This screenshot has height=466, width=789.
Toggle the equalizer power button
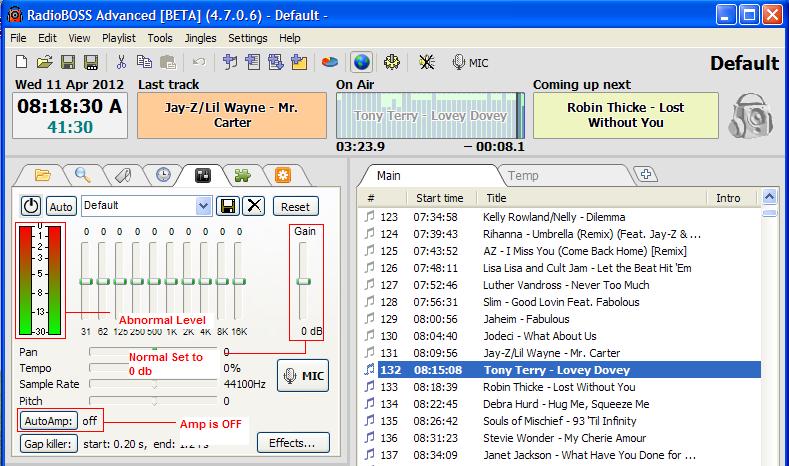(x=31, y=206)
